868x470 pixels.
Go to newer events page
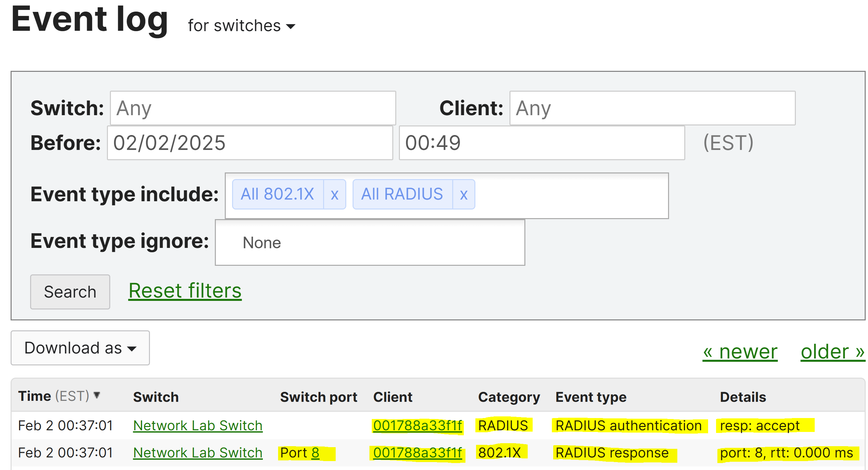(740, 352)
